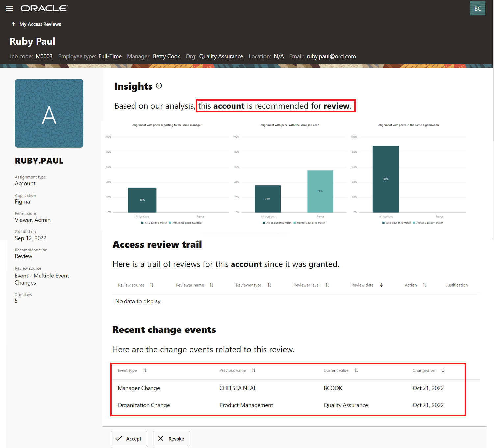This screenshot has height=448, width=494.
Task: Click the up arrow beside My Access Reviews
Action: 13,24
